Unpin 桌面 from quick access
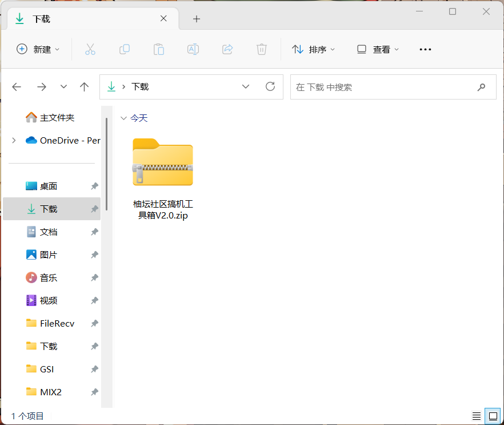This screenshot has width=504, height=425. (x=94, y=186)
